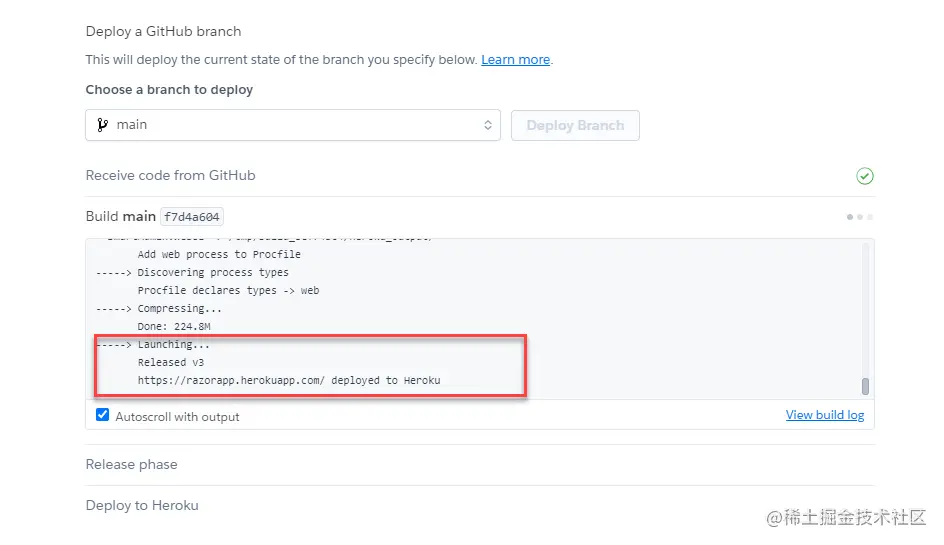Click 'Procfile declares types -> web' line
Image resolution: width=944 pixels, height=545 pixels.
pos(228,290)
